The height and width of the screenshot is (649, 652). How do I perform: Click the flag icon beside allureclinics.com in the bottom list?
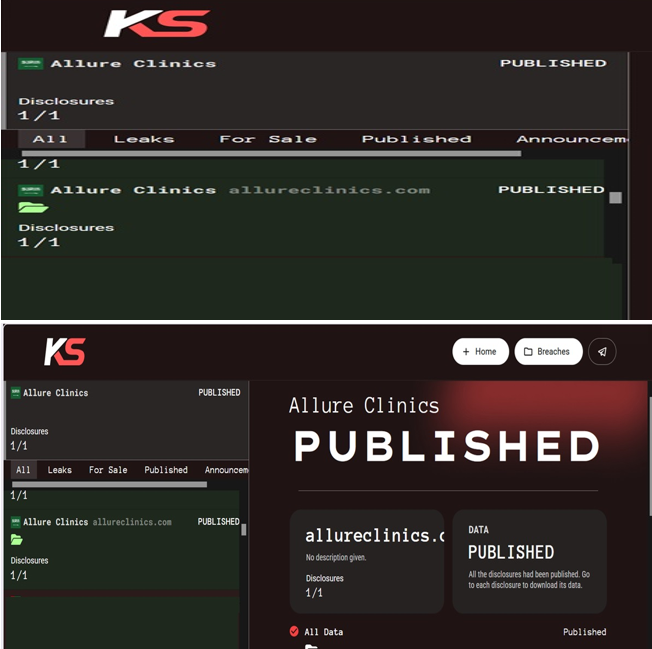[x=15, y=522]
